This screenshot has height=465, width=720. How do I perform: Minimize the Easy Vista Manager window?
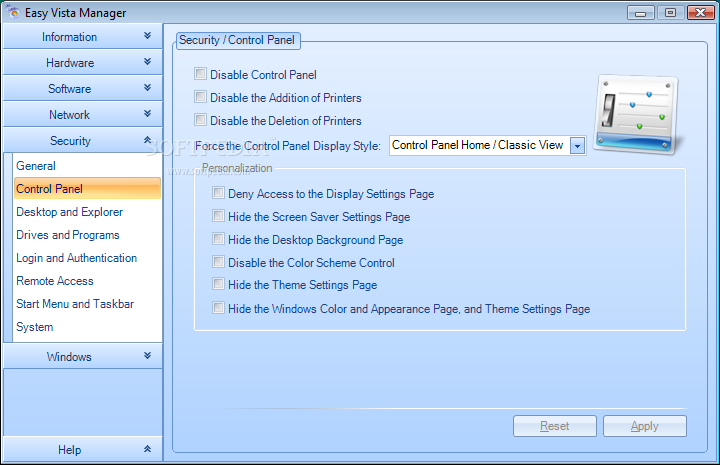tap(641, 13)
